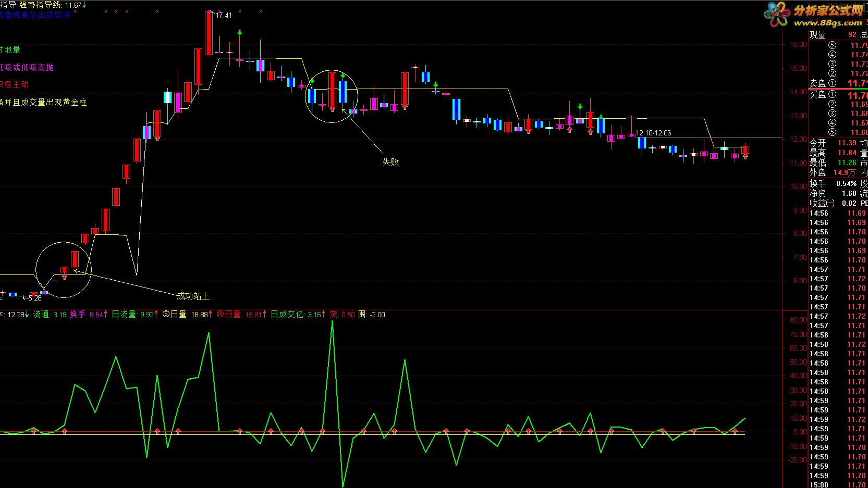Click the 16.00 price axis label
868x488 pixels.
[798, 44]
